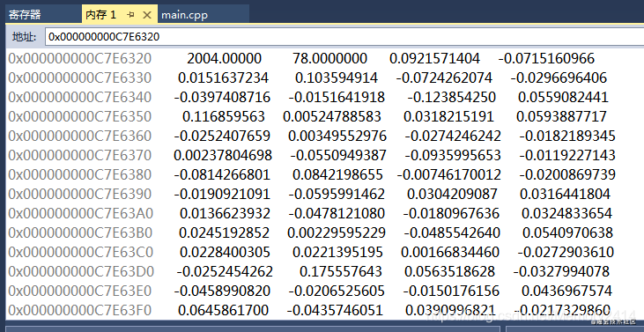The image size is (644, 332).
Task: Select address 0x000000000C7E6380 row
Action: [80, 174]
